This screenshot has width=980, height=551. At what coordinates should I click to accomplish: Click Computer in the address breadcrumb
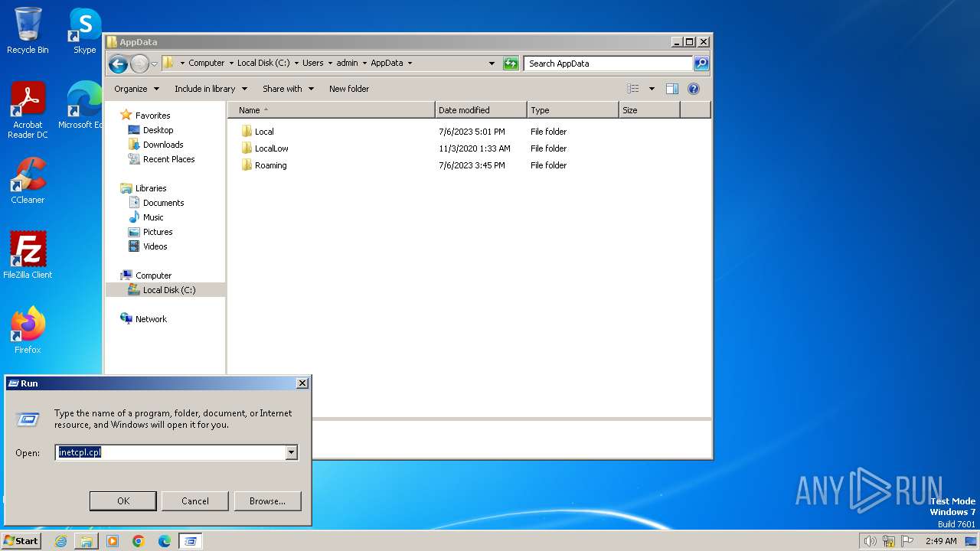[x=207, y=64]
